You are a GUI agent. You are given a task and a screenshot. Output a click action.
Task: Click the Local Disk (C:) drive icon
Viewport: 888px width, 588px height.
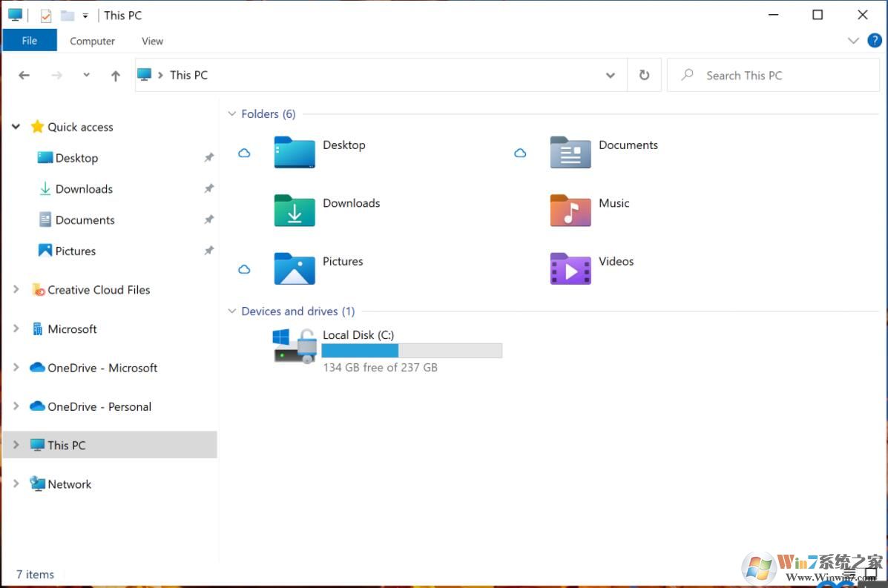coord(295,346)
